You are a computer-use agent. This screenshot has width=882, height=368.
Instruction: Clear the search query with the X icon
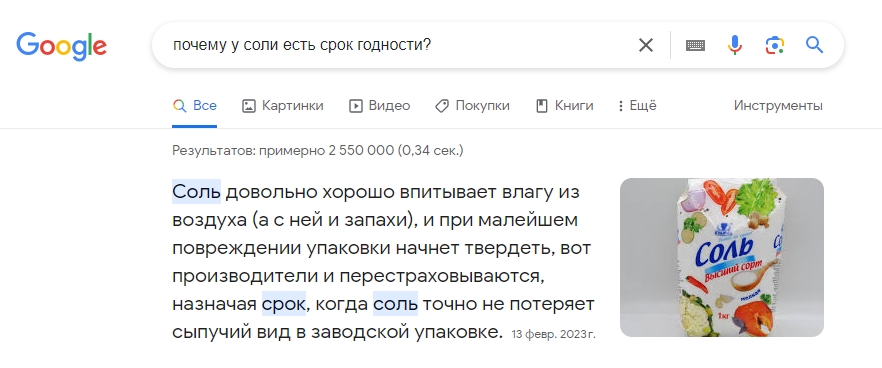tap(646, 45)
